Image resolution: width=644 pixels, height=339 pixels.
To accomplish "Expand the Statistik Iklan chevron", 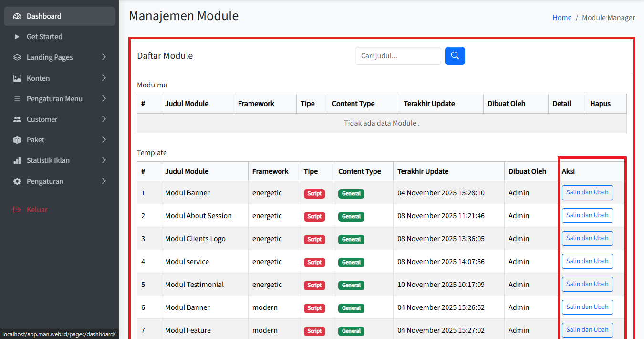I will click(104, 160).
